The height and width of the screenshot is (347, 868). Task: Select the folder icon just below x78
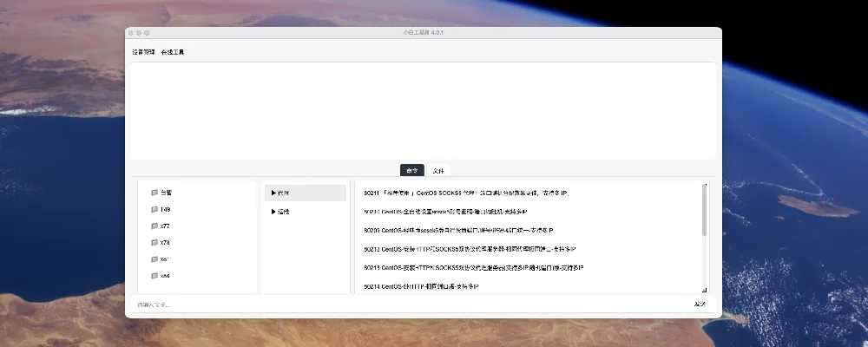click(x=155, y=259)
